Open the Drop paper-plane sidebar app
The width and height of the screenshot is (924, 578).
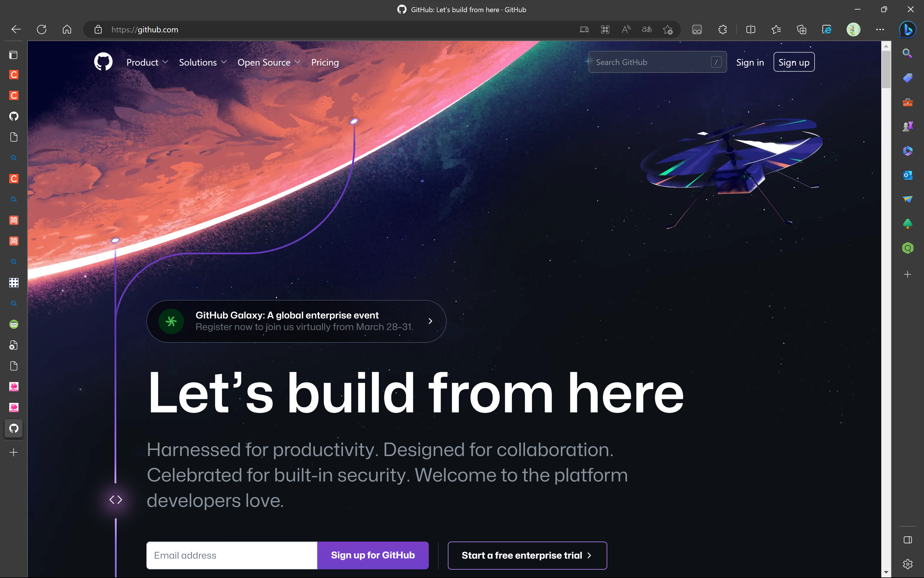click(908, 199)
